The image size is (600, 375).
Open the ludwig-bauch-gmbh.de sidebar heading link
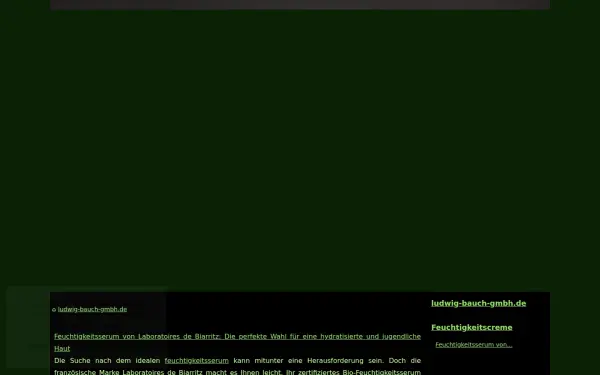click(478, 303)
